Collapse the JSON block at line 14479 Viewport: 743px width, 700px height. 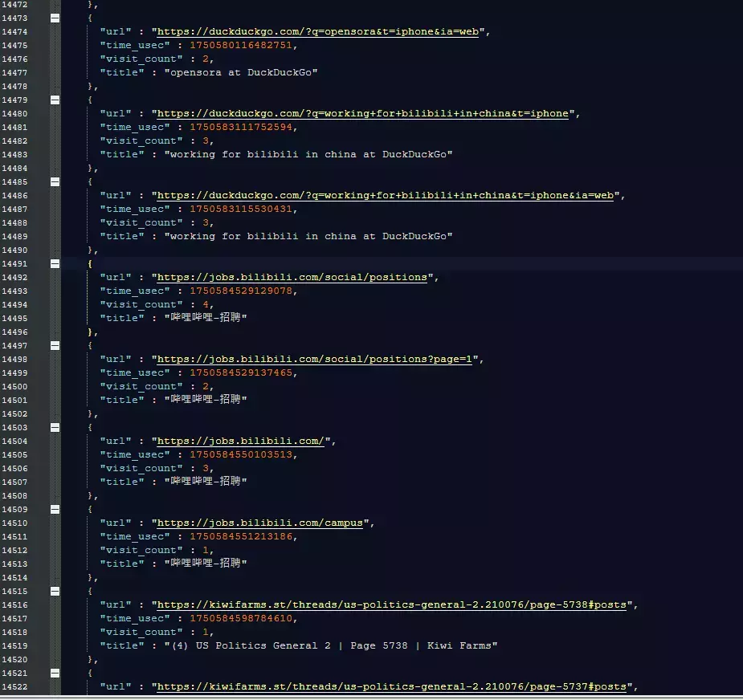[55, 100]
